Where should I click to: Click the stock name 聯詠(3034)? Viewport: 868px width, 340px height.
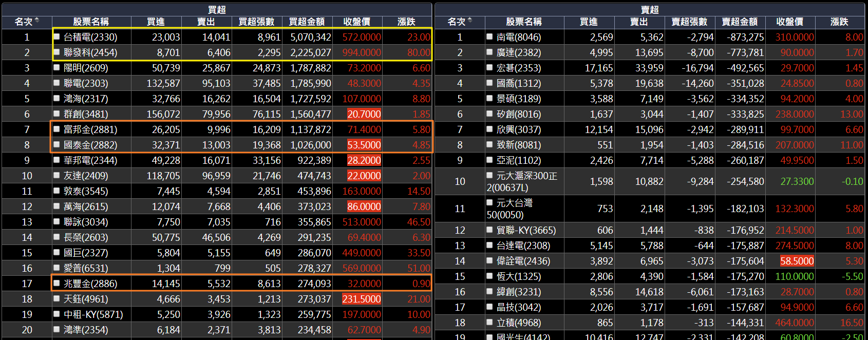pos(86,222)
